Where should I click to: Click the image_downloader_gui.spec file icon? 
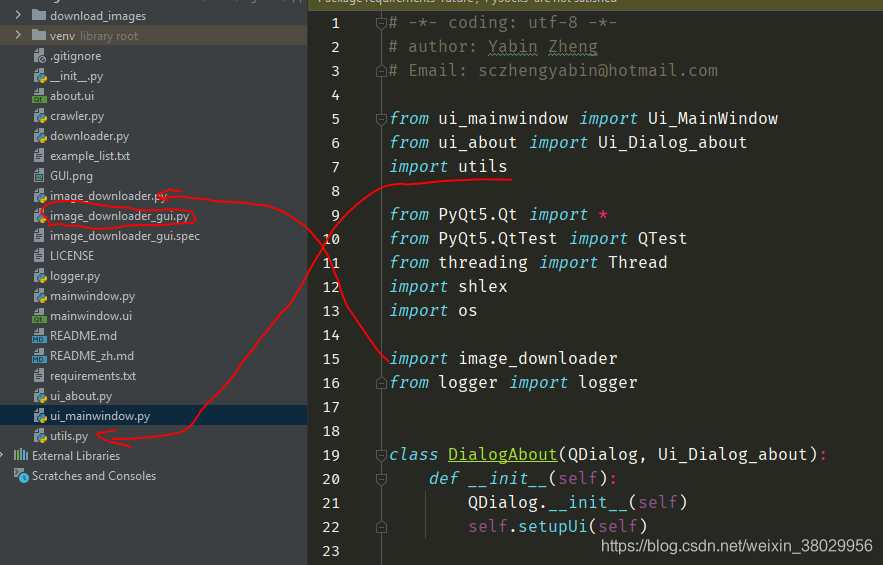click(39, 235)
